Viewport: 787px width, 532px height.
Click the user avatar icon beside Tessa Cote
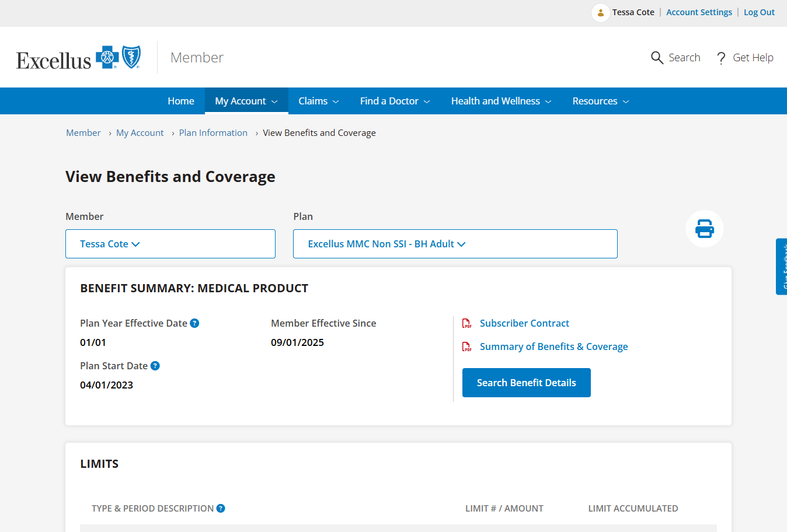(600, 12)
